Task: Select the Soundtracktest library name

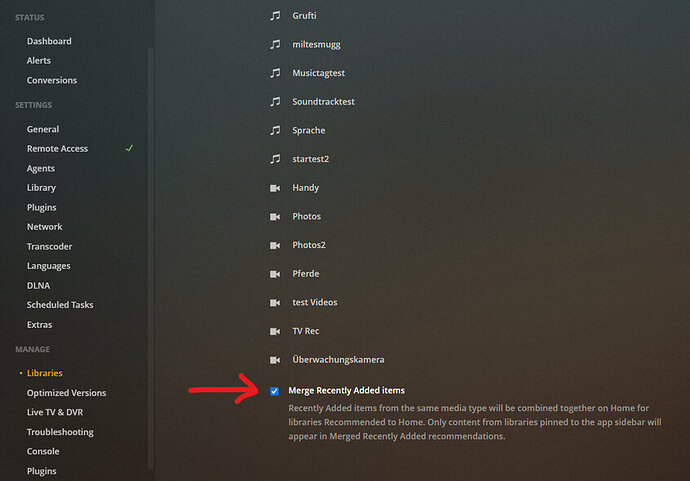Action: [323, 102]
